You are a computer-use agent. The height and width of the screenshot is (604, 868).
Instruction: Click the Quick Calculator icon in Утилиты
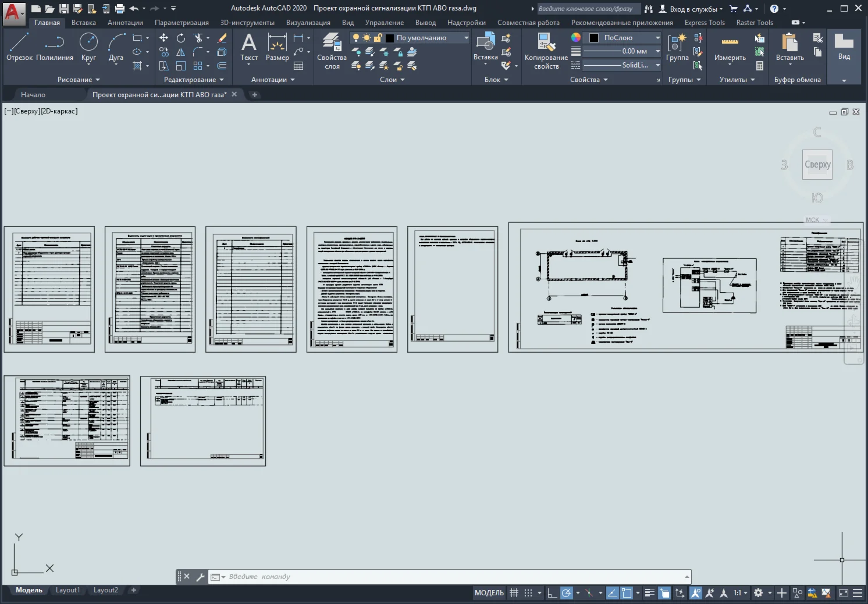(x=760, y=66)
